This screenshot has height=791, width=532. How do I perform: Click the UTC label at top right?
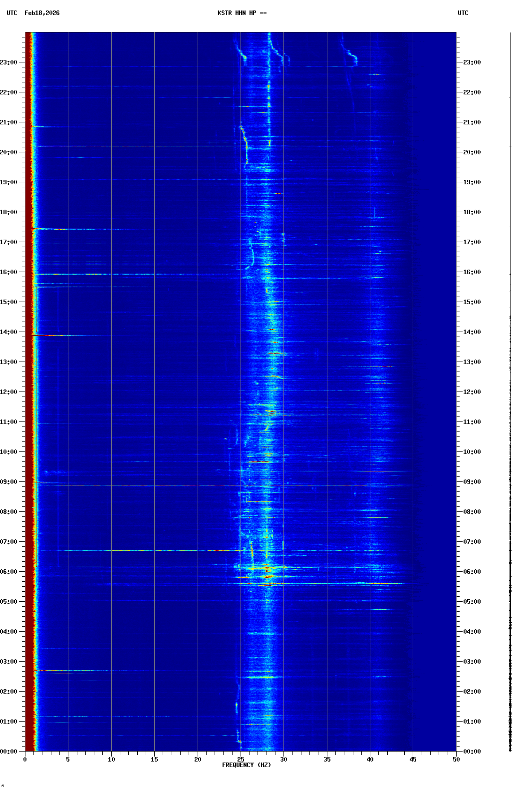[x=463, y=13]
